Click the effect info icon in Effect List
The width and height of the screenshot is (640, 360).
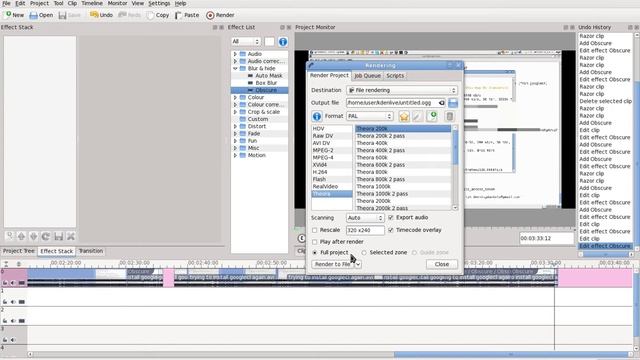(282, 42)
